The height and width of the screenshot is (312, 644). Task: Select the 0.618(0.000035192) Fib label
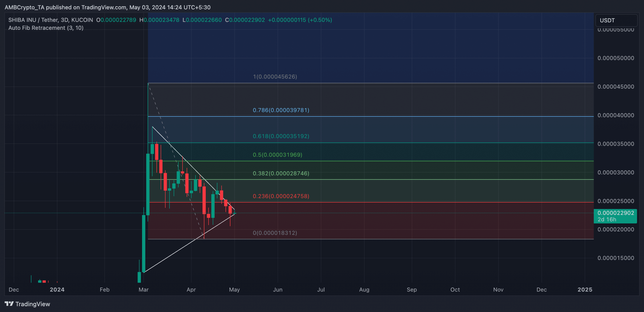tap(281, 136)
